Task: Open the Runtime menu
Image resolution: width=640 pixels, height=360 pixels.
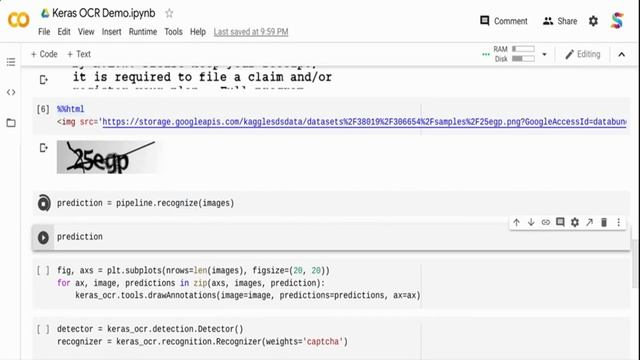Action: point(143,32)
